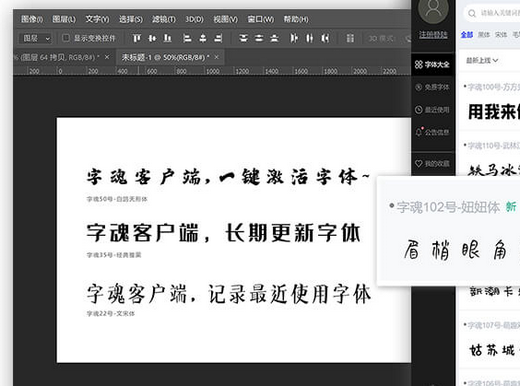Click the font search input field
Screen dimensions: 520x386
coord(492,13)
